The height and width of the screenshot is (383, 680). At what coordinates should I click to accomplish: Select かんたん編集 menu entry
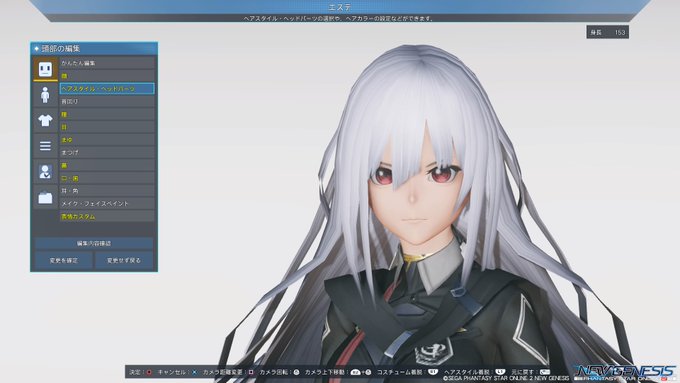(x=107, y=63)
